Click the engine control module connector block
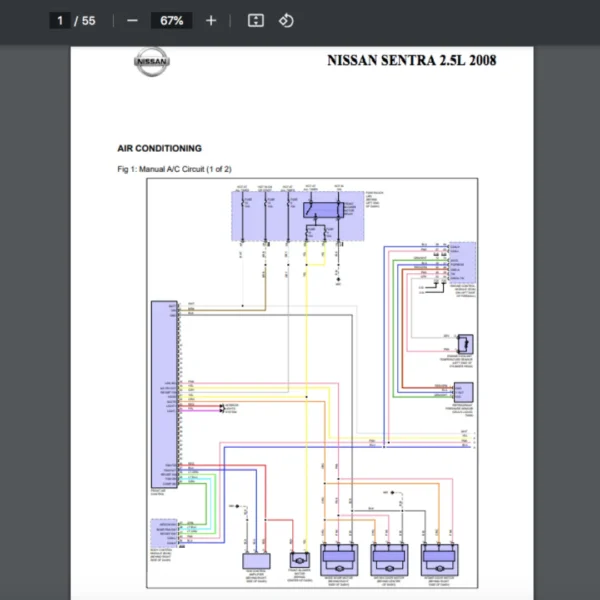600x600 pixels. pyautogui.click(x=456, y=264)
